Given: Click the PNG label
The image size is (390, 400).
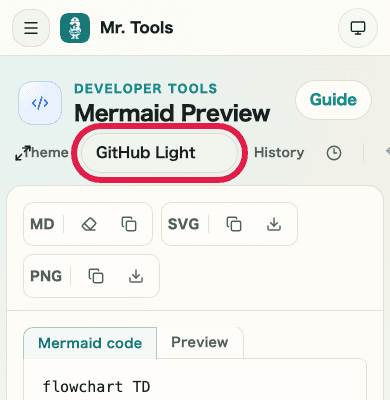Looking at the screenshot, I should tap(46, 276).
